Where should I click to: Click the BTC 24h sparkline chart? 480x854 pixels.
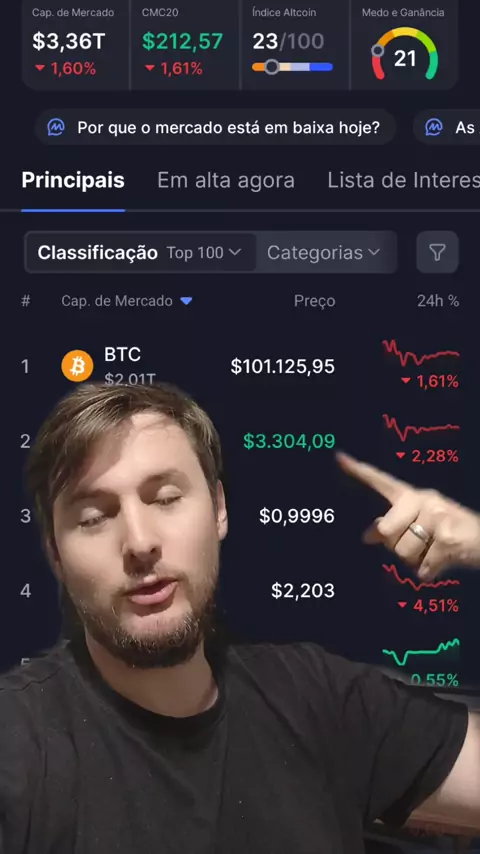click(421, 353)
